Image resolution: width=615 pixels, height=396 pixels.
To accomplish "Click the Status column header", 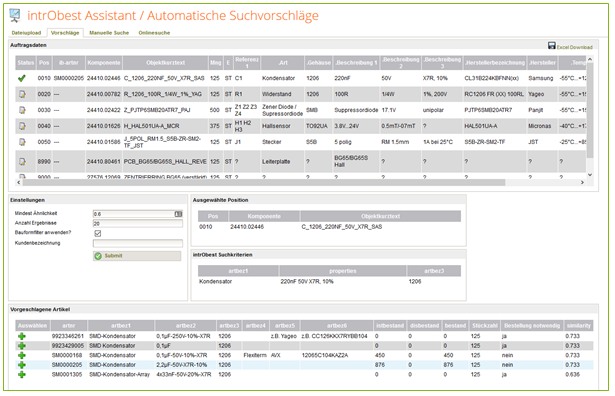I will (26, 63).
